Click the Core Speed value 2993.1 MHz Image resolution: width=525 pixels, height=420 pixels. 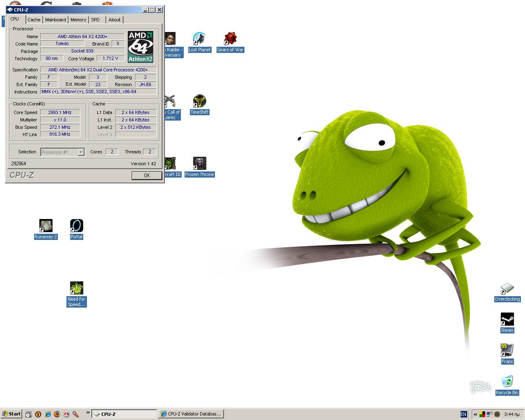(x=60, y=112)
